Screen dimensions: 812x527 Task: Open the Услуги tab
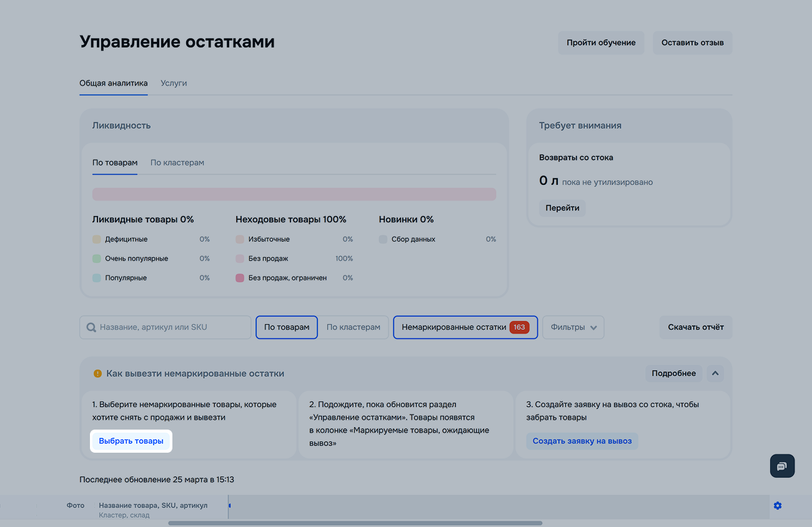(174, 83)
